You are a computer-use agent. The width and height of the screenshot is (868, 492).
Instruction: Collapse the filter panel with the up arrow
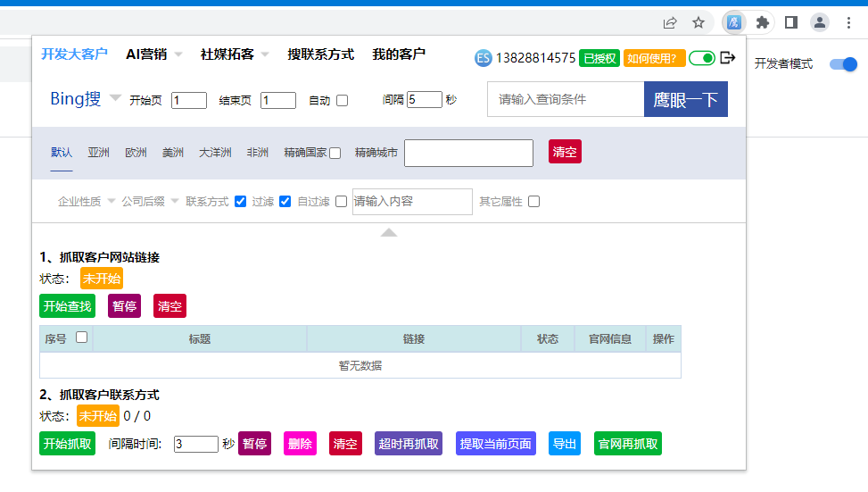[389, 232]
